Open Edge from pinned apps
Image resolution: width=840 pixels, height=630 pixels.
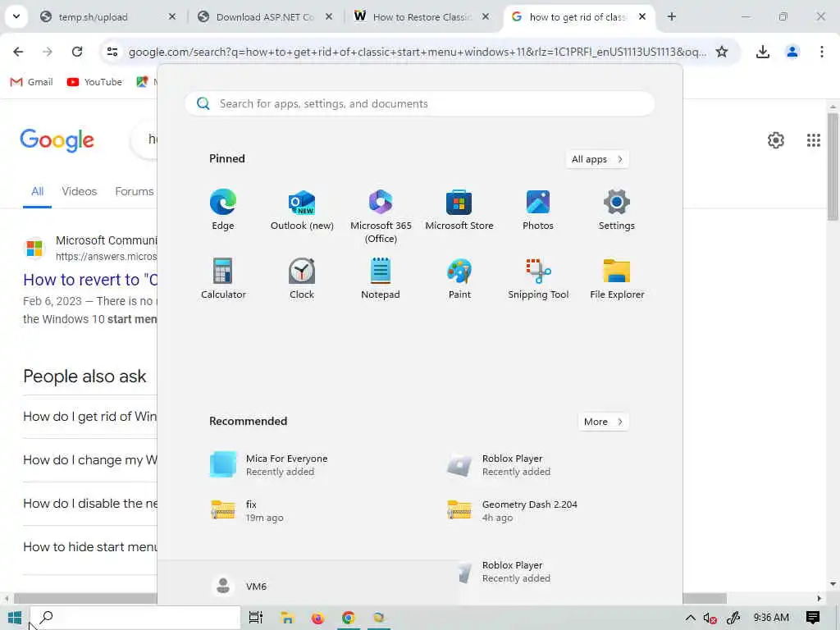[223, 209]
